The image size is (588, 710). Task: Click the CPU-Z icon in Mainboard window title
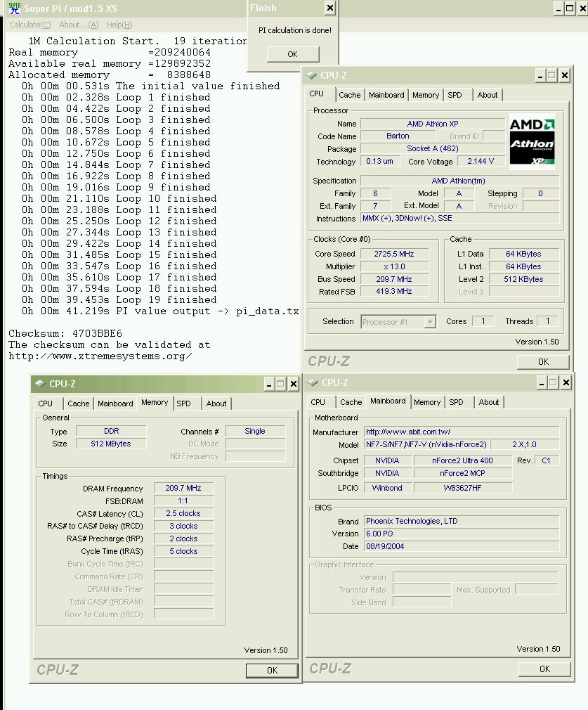[313, 382]
